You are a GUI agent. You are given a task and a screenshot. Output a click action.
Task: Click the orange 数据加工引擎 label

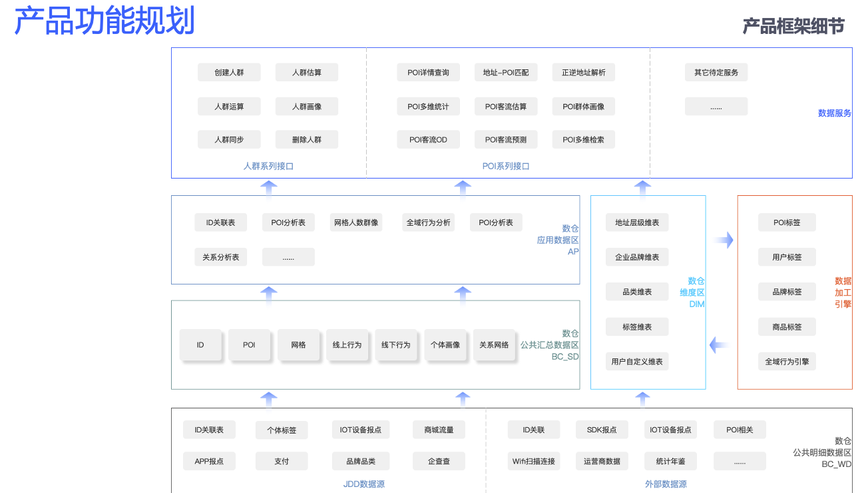pos(843,292)
